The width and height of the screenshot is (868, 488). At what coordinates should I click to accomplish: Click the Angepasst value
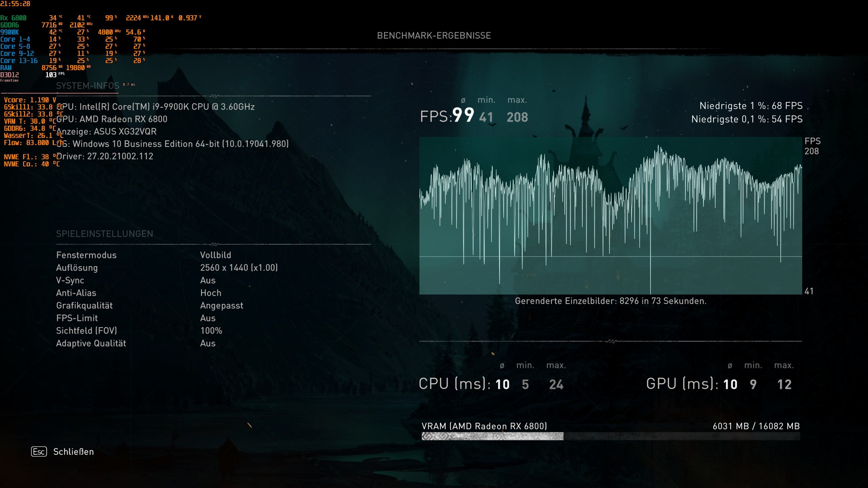222,306
